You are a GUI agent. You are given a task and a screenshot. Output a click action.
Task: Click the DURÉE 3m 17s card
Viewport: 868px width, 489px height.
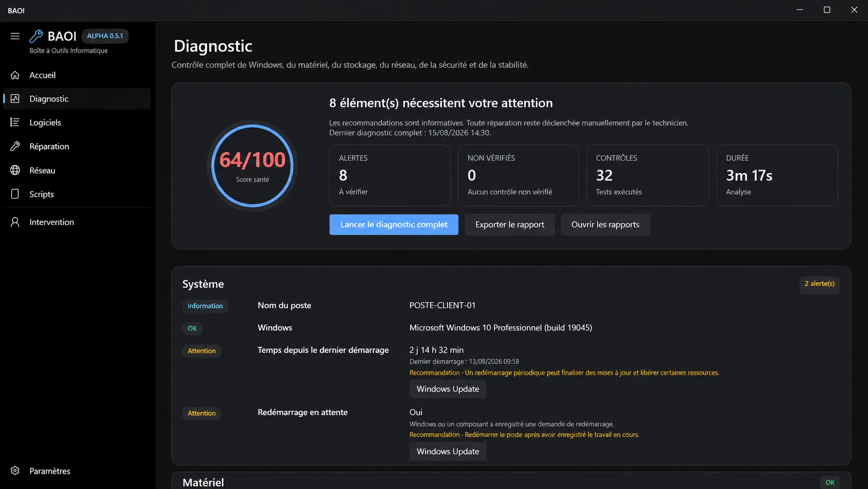point(777,175)
